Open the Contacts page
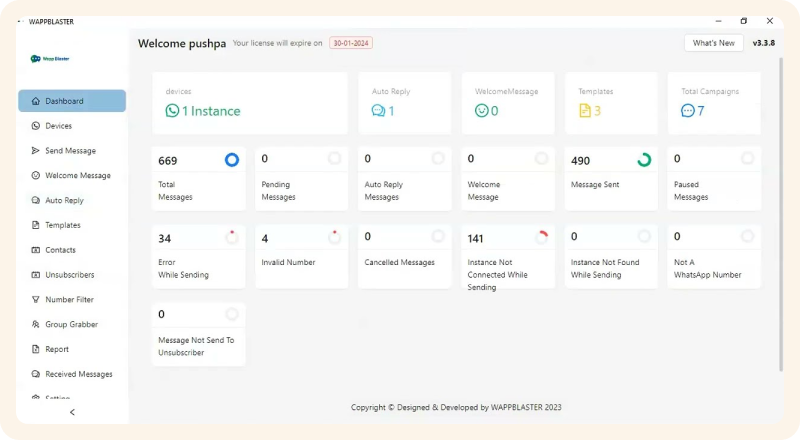Screen dimensions: 800x440 (72, 250)
